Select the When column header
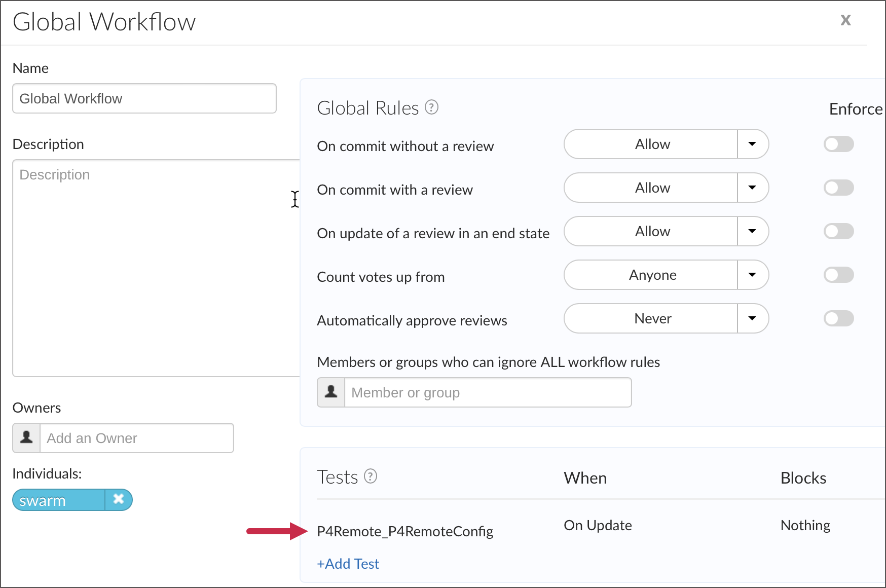The width and height of the screenshot is (886, 588). point(585,477)
